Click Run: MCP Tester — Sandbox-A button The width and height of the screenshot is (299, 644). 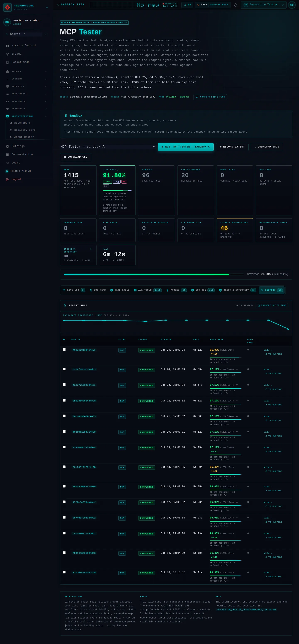186,147
